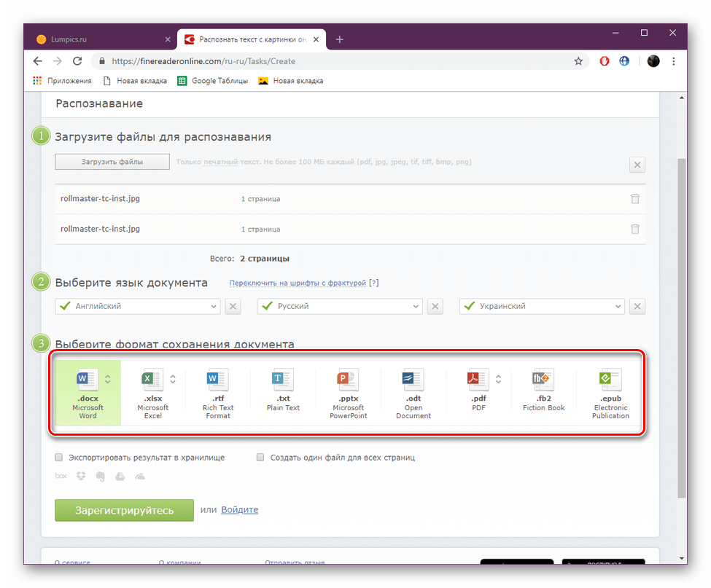Open a new browser tab

(x=339, y=39)
